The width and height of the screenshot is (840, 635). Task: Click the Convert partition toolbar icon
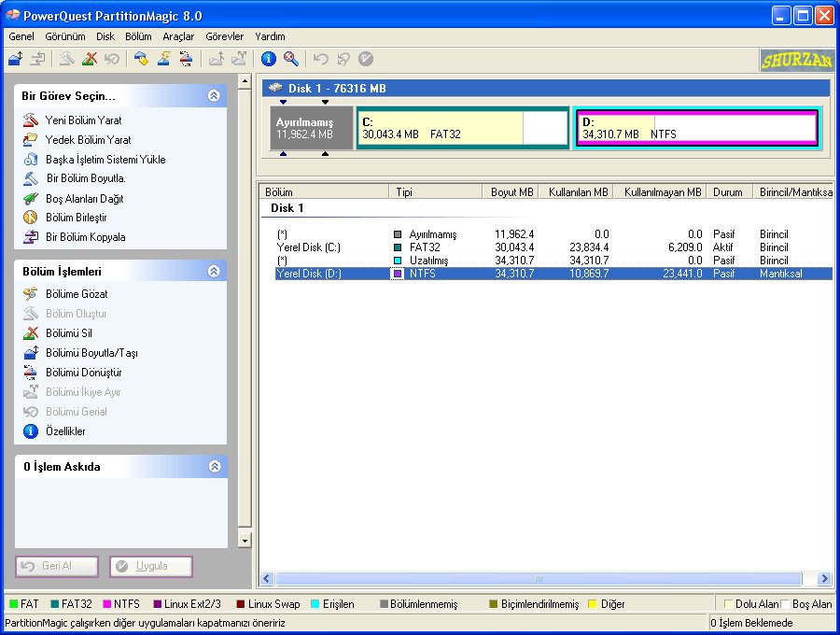tap(186, 59)
